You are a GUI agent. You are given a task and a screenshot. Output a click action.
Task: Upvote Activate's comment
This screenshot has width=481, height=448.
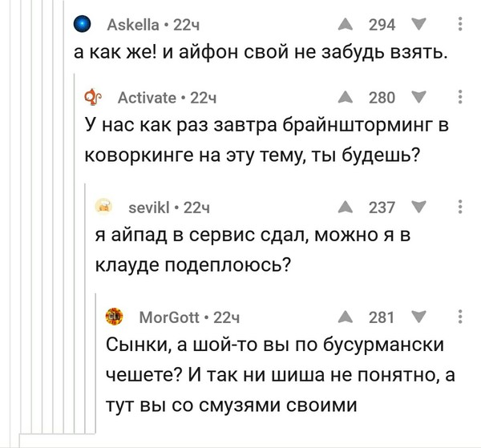click(x=345, y=98)
